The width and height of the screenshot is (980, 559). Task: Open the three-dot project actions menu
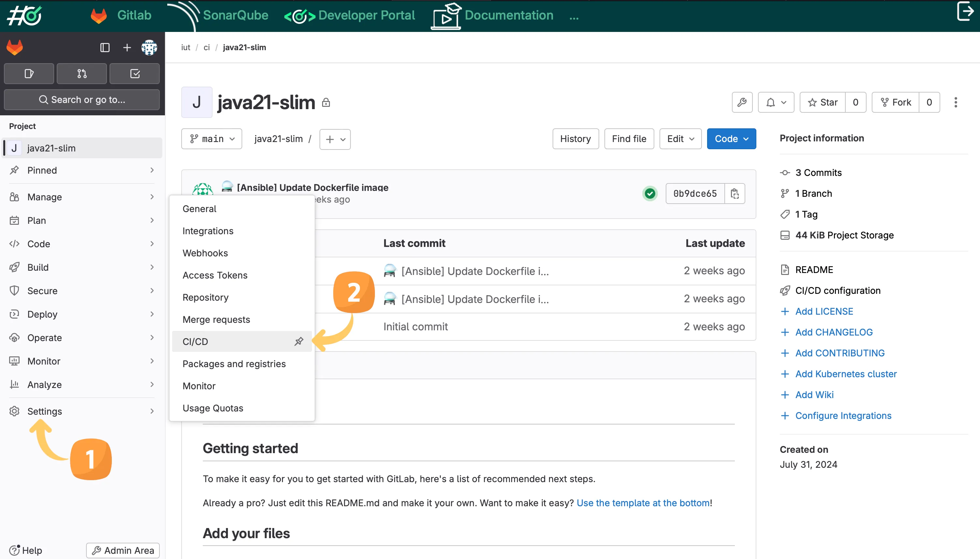(x=956, y=103)
